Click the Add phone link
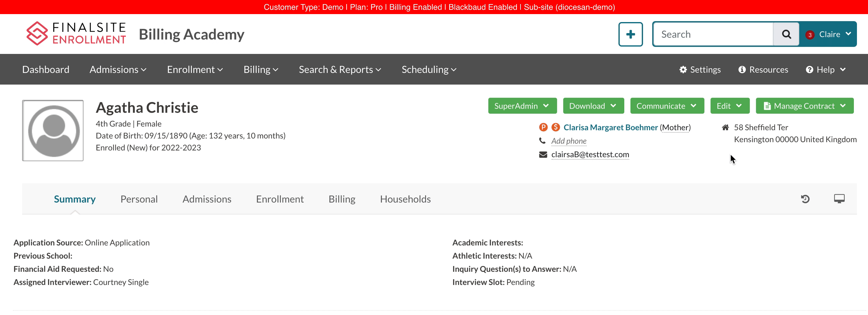The image size is (868, 315). (x=568, y=141)
